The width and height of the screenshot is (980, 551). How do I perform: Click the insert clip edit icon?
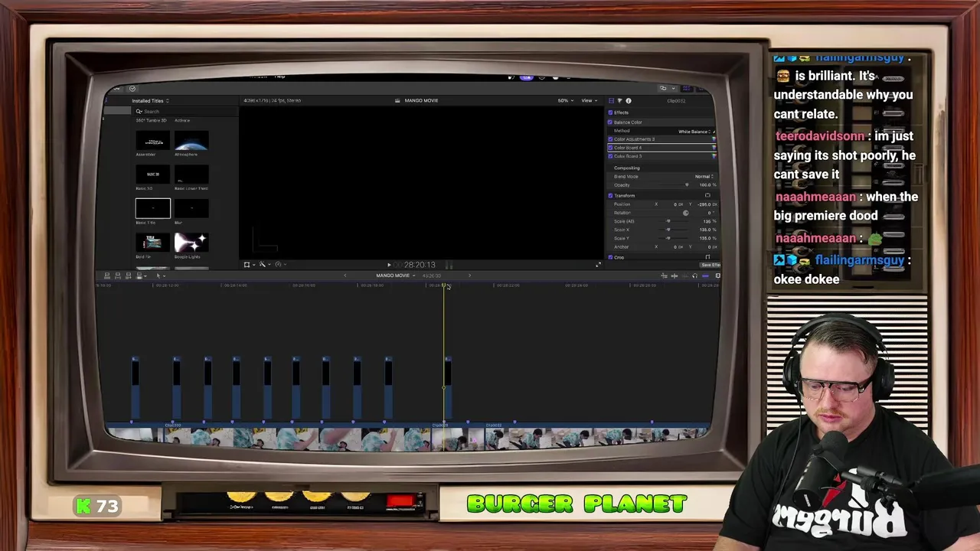pos(118,275)
